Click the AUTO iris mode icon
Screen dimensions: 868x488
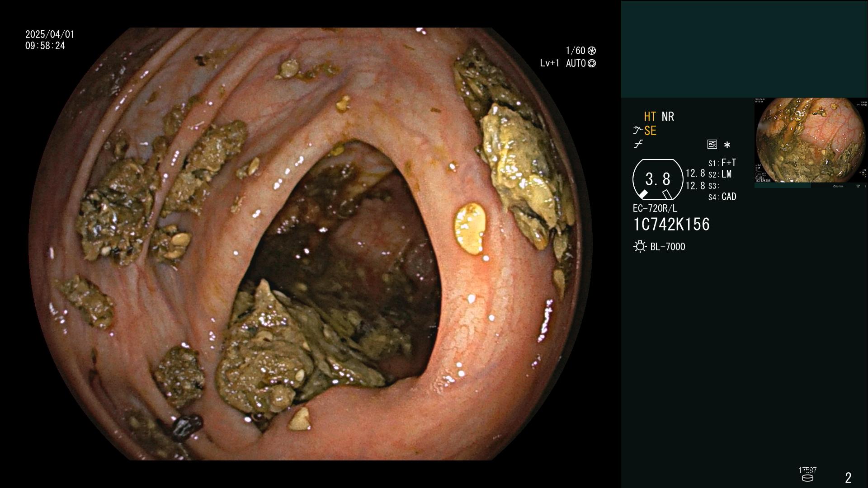tap(592, 63)
